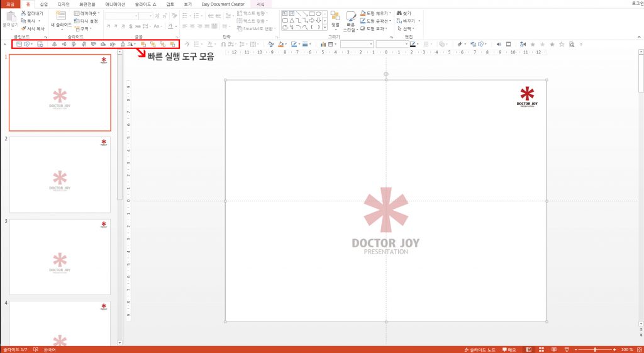
Task: Click 다시 설정 (Reset) slide button
Action: [x=86, y=21]
